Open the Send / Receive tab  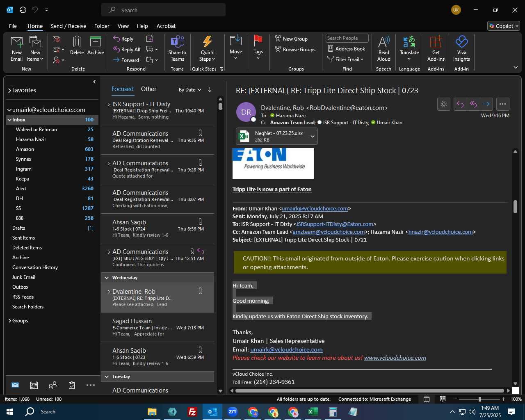(x=68, y=26)
